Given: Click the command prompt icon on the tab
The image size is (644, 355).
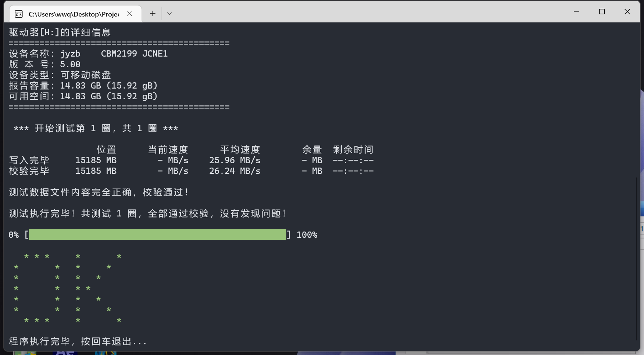Looking at the screenshot, I should pyautogui.click(x=19, y=14).
